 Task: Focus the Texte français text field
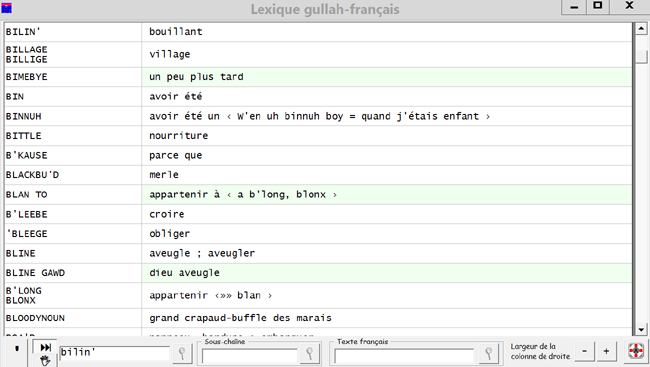click(x=404, y=356)
